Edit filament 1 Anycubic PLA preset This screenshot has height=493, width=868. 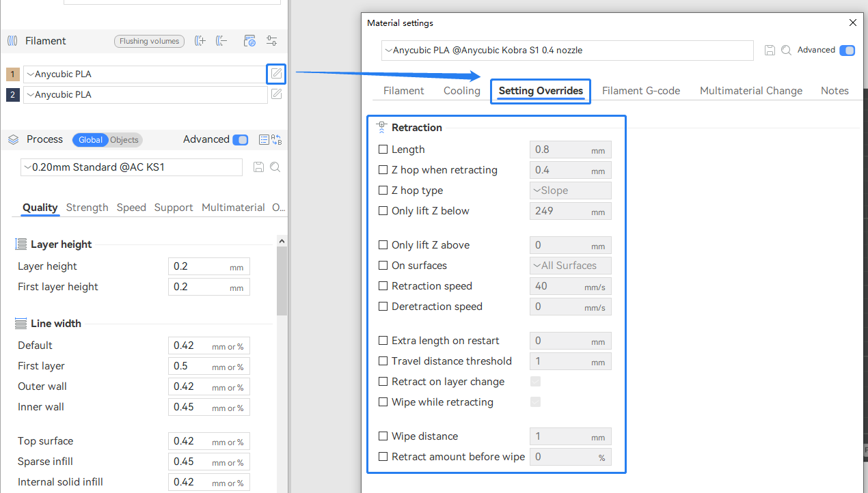tap(276, 74)
